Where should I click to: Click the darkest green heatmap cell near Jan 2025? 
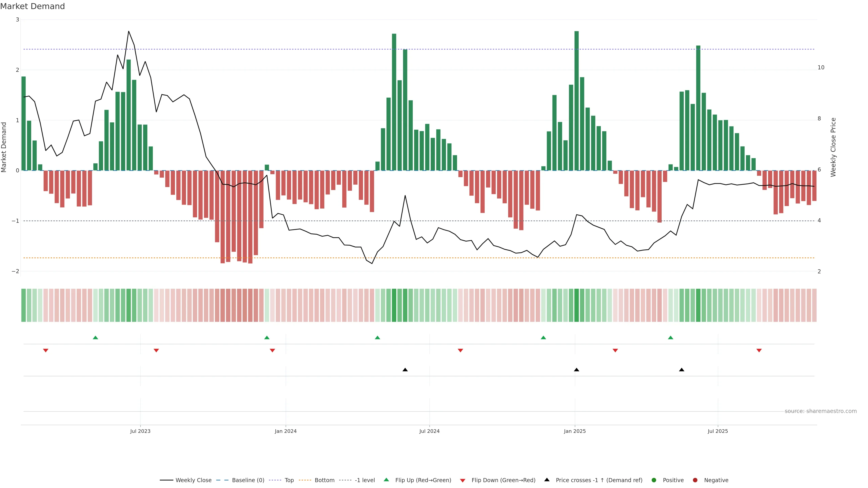pyautogui.click(x=577, y=305)
